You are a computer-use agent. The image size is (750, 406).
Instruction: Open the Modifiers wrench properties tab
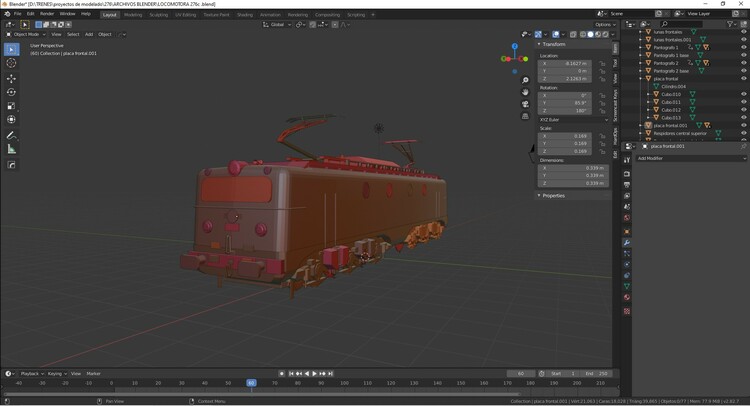click(x=627, y=243)
